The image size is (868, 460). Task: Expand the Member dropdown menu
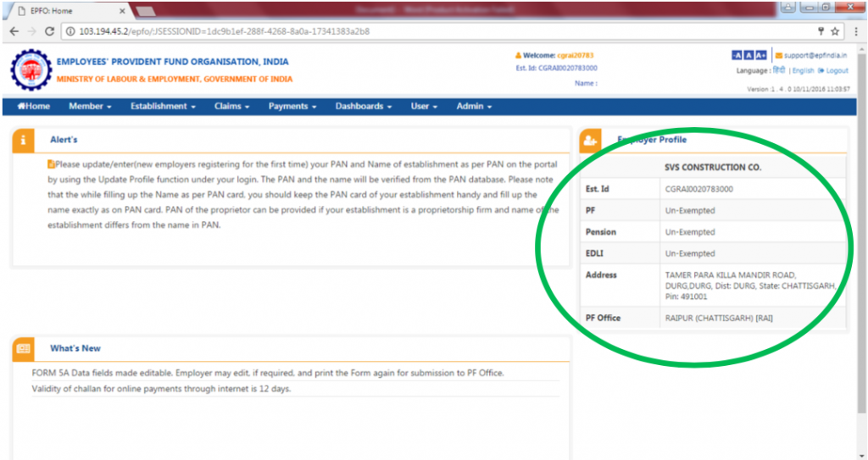point(90,107)
